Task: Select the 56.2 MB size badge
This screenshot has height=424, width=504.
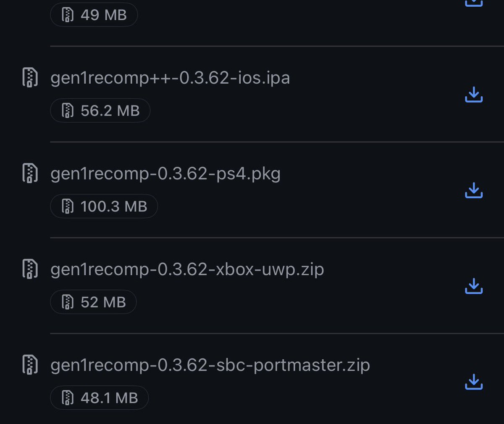Action: (x=100, y=111)
